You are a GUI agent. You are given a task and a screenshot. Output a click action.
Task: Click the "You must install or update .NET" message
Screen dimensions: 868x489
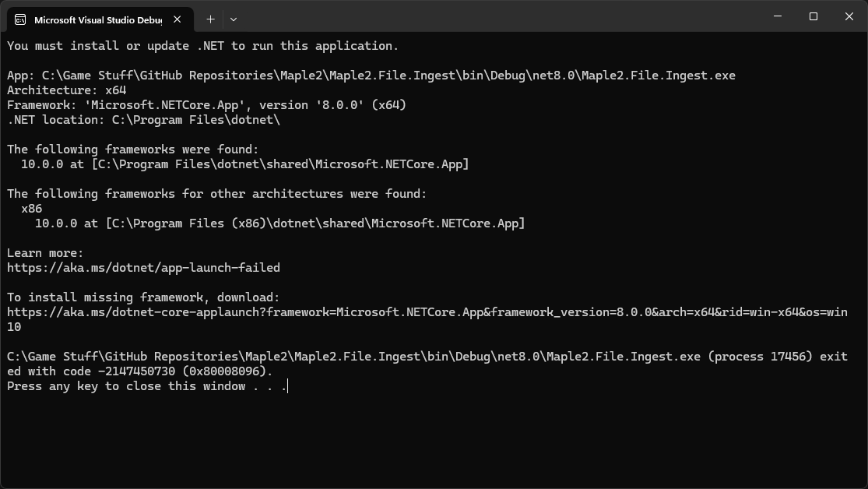point(202,46)
